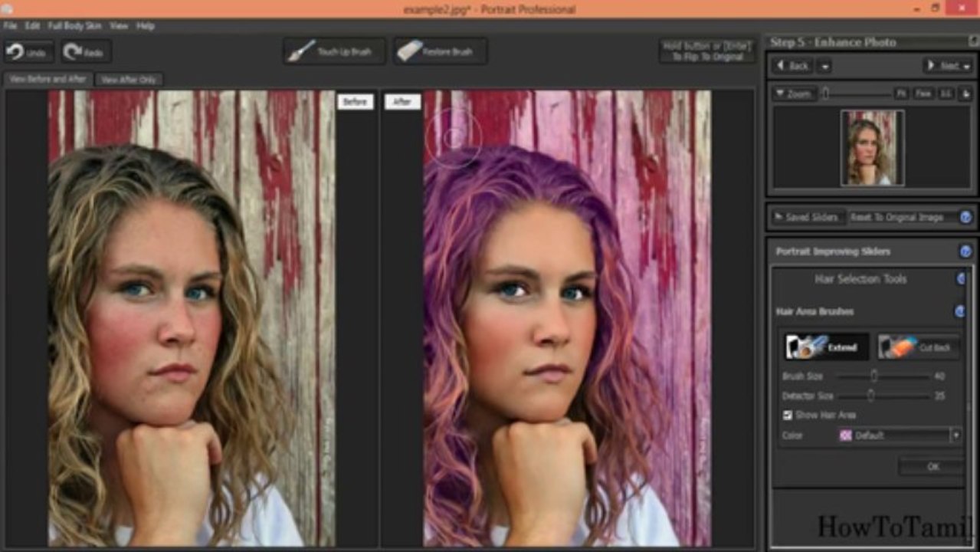Click the After label on right image
The height and width of the screenshot is (552, 980).
pos(403,102)
